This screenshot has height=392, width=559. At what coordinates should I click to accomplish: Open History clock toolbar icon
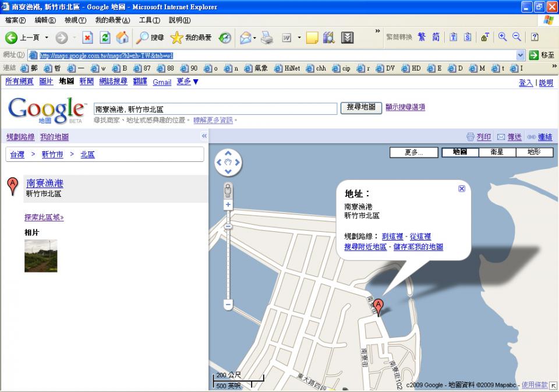(225, 37)
